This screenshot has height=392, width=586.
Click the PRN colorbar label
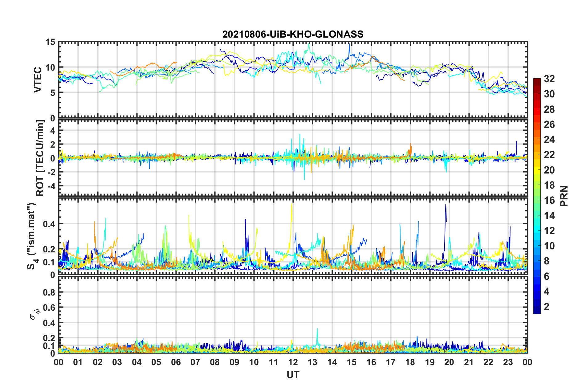tap(564, 196)
